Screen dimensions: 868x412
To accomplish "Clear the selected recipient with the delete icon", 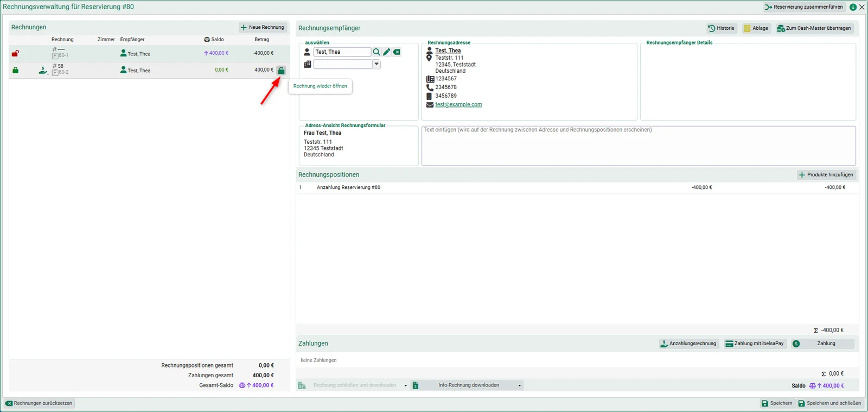I will [x=397, y=52].
